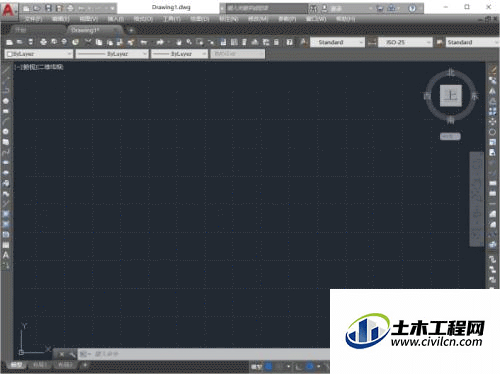This screenshot has width=500, height=374.
Task: Switch to the 模型 Model layout tab
Action: [x=16, y=365]
